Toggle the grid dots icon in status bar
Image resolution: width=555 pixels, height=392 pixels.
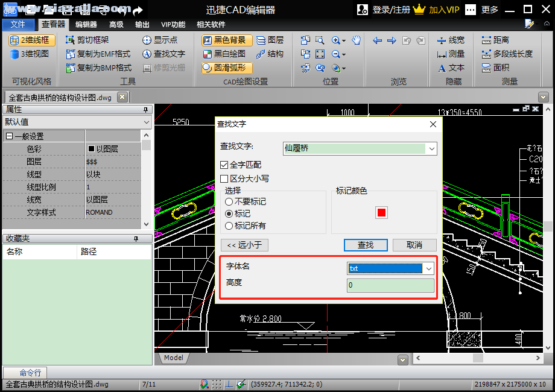(217, 384)
